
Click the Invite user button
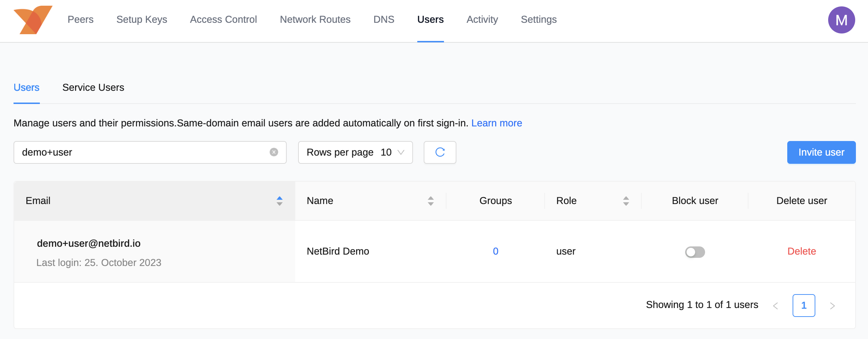pos(821,152)
